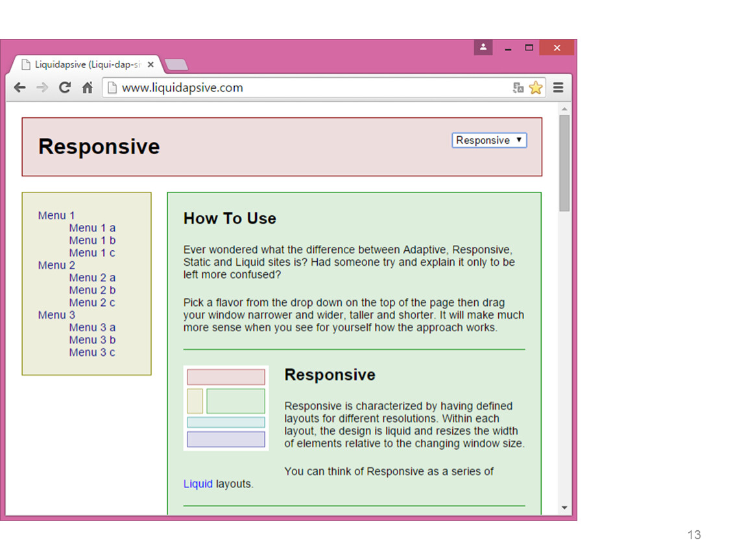
Task: Click the translate icon in address bar
Action: click(x=518, y=87)
